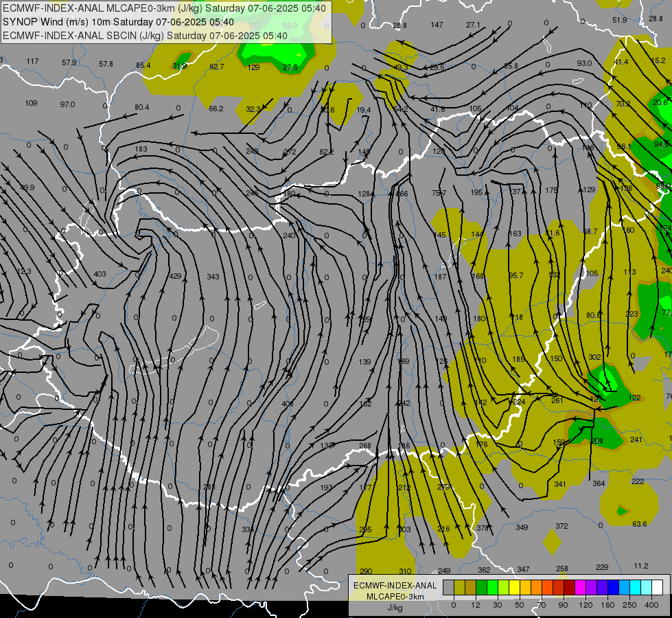
Task: Pick the bright green legend swatch
Action: (x=492, y=587)
